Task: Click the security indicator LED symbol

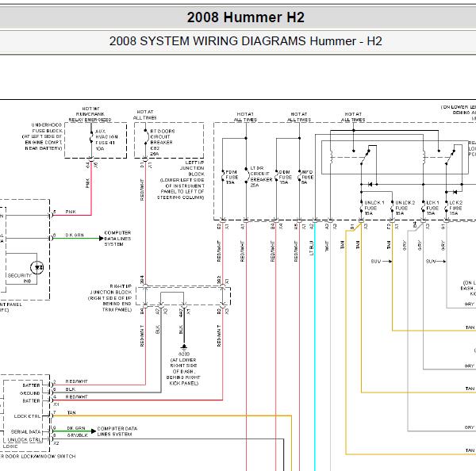Action: point(37,268)
